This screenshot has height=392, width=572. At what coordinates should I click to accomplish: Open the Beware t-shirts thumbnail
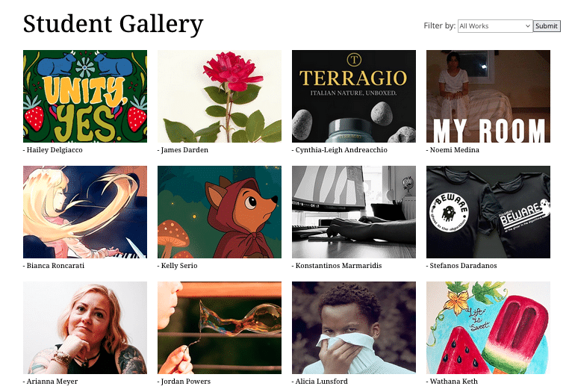[x=488, y=212]
